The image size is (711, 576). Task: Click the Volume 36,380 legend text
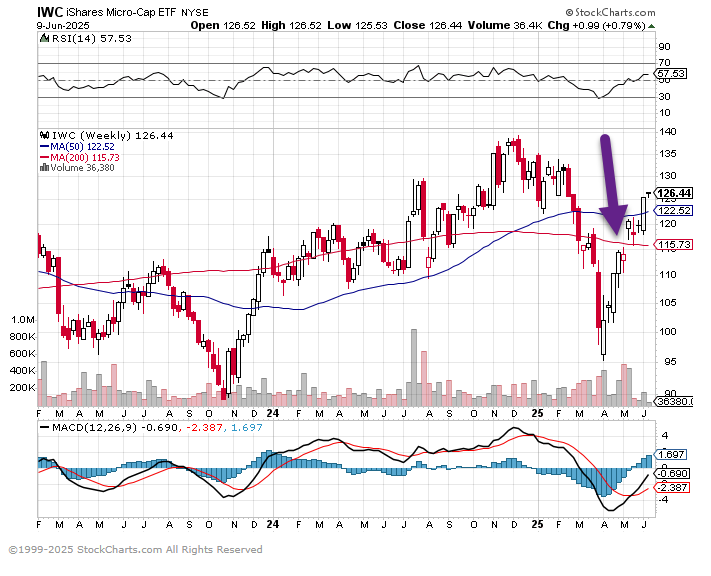pyautogui.click(x=82, y=168)
